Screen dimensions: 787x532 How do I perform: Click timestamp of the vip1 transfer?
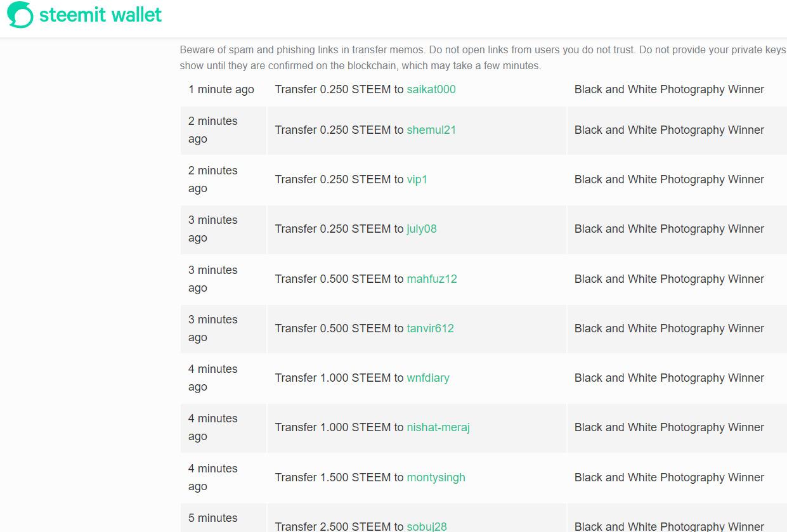click(x=213, y=179)
